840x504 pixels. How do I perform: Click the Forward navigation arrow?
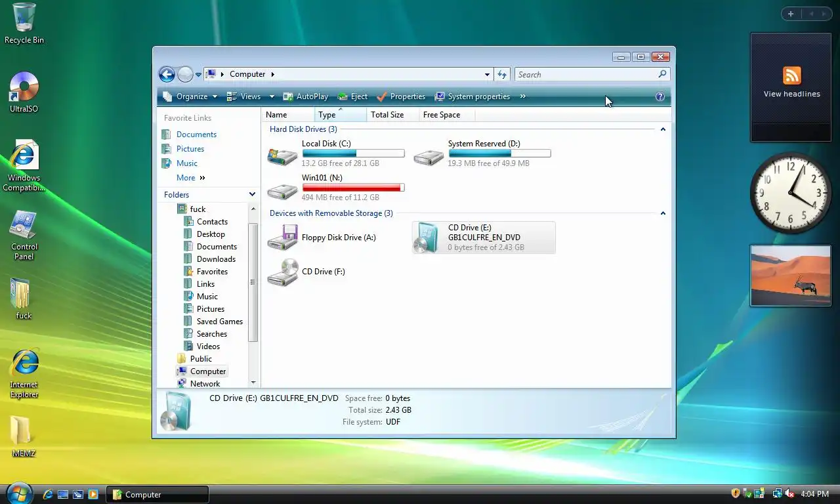185,74
